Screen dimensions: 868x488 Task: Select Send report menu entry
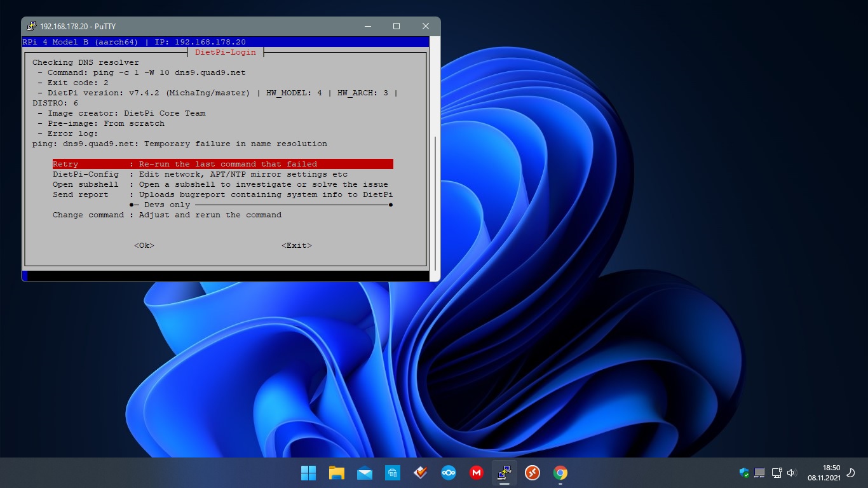[223, 194]
